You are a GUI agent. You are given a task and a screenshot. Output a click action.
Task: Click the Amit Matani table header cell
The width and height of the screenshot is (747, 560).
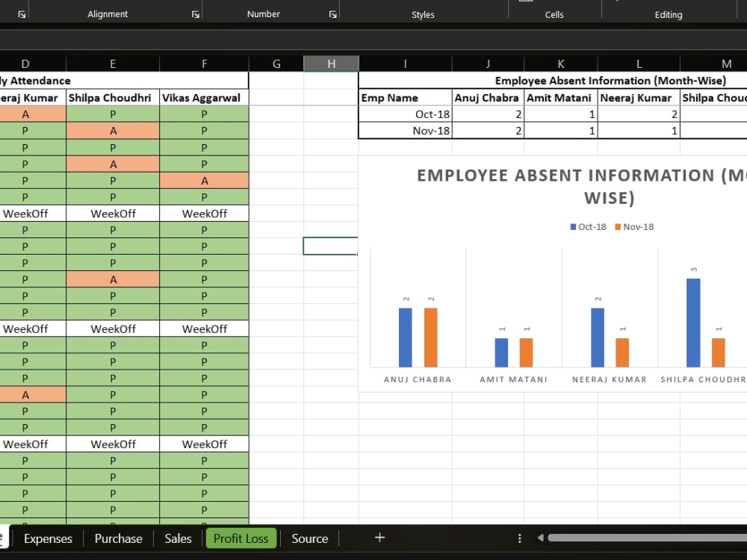(x=561, y=98)
